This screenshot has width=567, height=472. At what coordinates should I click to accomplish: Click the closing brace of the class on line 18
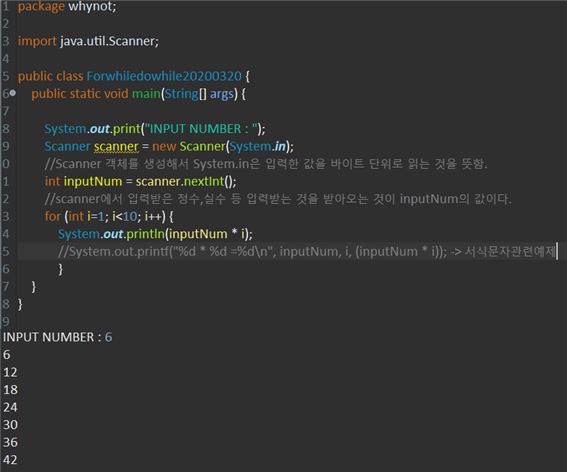coord(20,304)
